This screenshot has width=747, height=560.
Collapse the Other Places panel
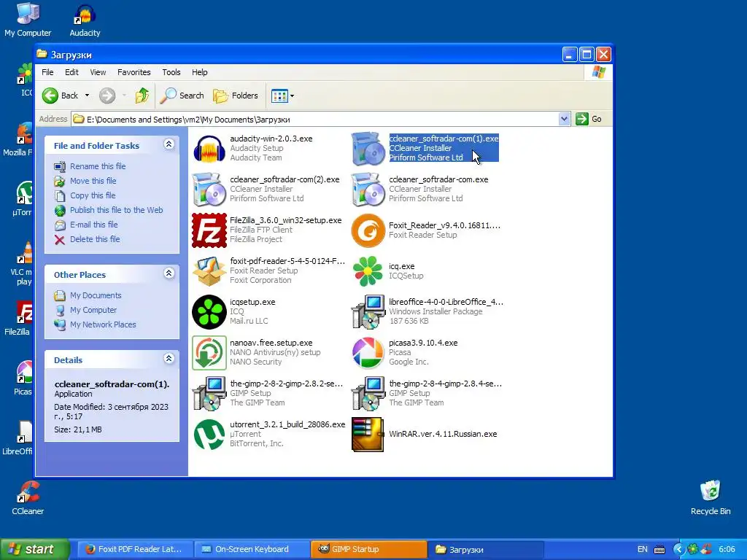169,273
